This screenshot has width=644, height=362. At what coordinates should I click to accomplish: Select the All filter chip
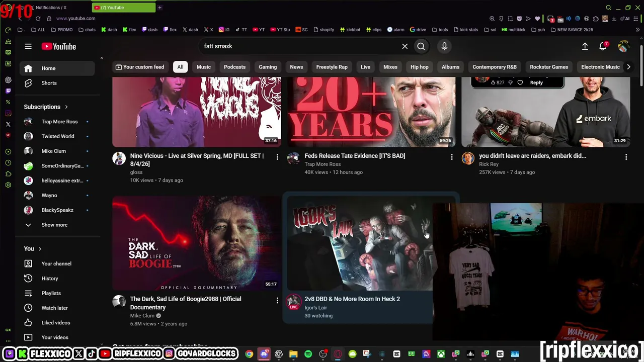[x=180, y=67]
